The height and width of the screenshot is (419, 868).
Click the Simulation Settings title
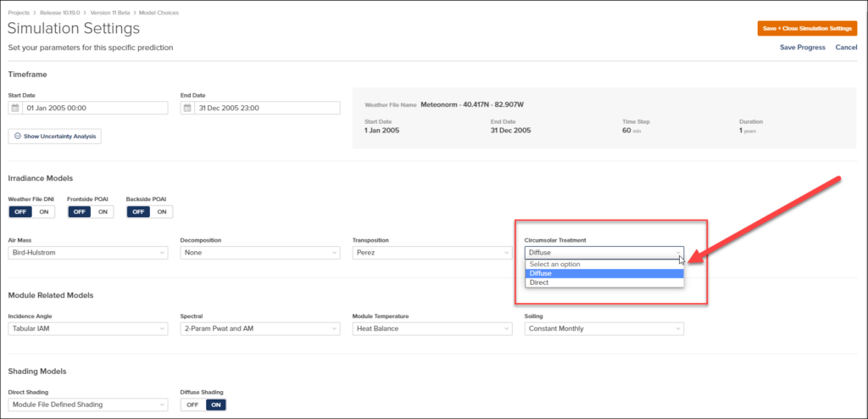click(x=74, y=28)
